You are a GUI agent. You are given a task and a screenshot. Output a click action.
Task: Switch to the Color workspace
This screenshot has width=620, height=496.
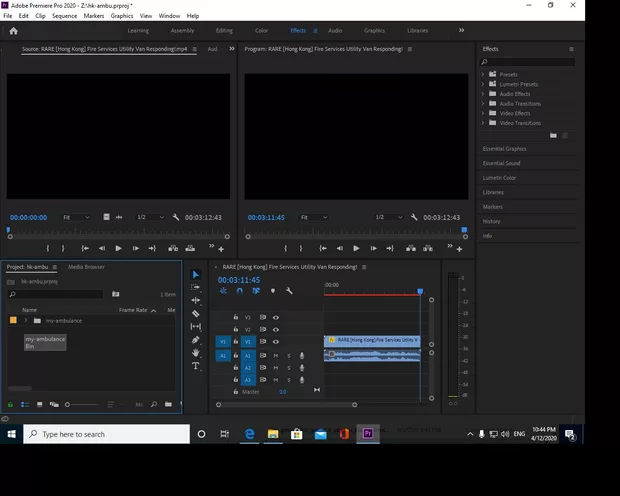[261, 31]
